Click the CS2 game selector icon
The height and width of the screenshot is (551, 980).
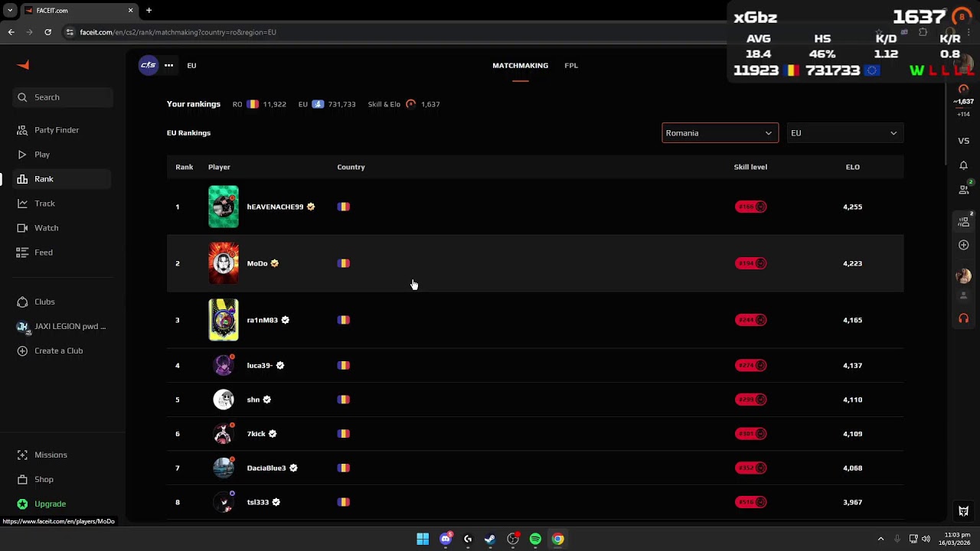148,65
